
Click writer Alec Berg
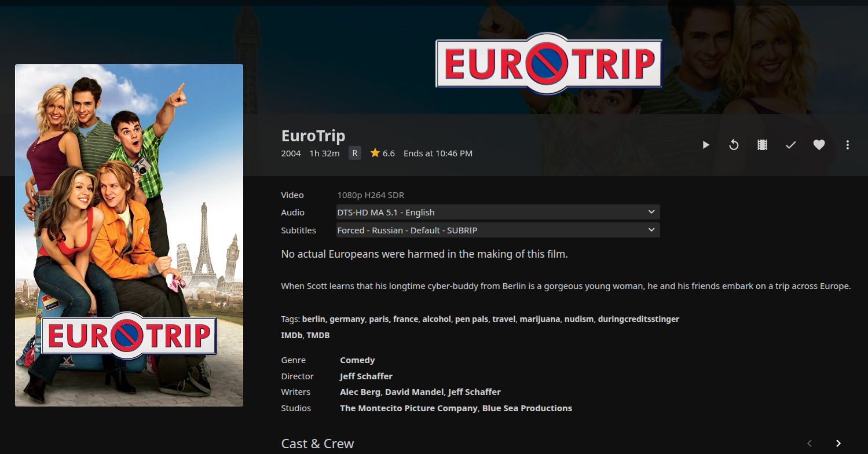pos(360,392)
